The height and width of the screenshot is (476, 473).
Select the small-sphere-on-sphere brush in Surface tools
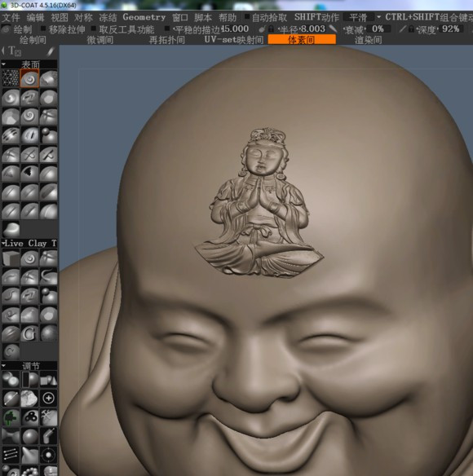click(x=48, y=135)
